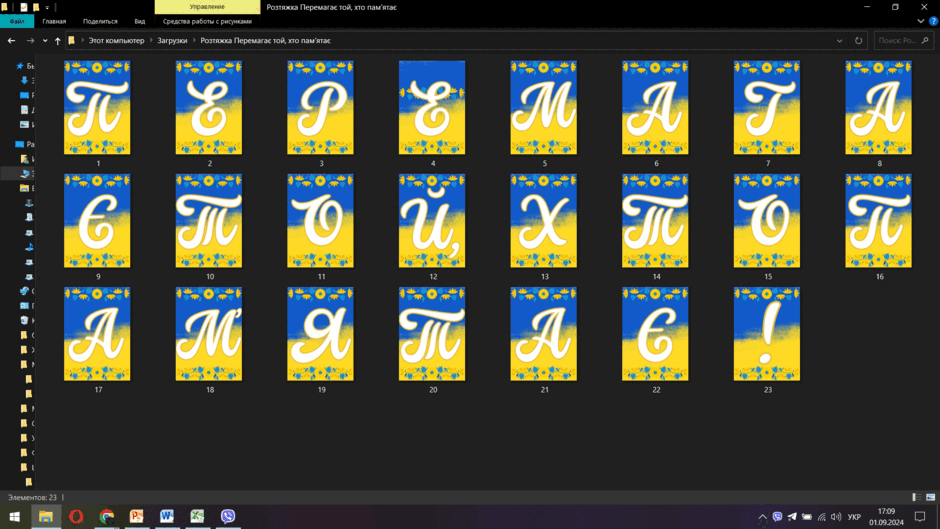Click file name label 21
The image size is (940, 529).
coord(544,390)
